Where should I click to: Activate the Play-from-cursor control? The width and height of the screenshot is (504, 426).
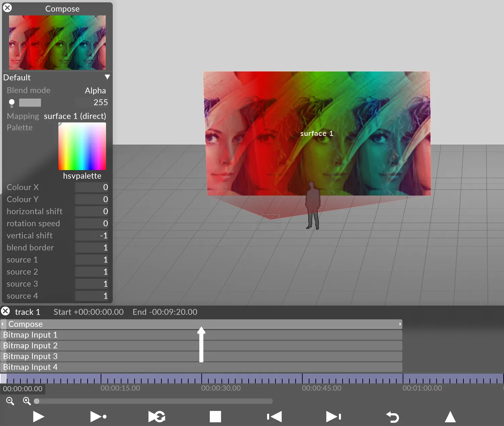[98, 417]
